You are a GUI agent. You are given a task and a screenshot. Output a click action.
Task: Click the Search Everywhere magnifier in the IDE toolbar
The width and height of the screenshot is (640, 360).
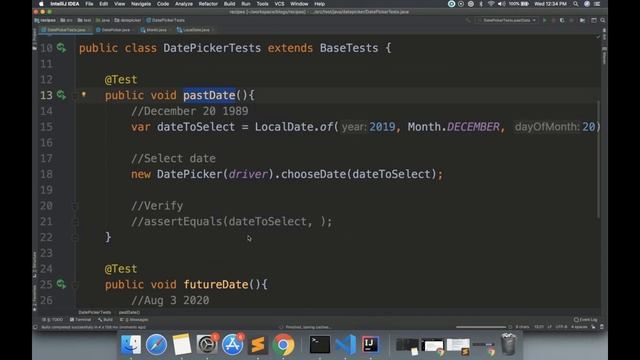click(602, 20)
